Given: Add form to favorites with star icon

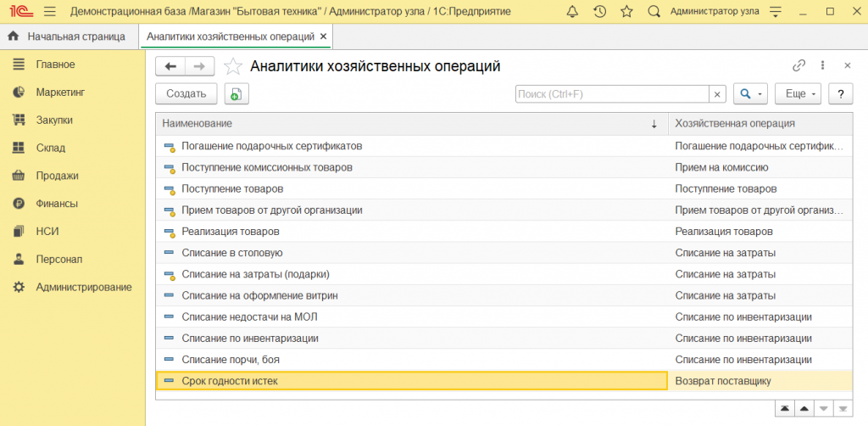Looking at the screenshot, I should [x=233, y=66].
